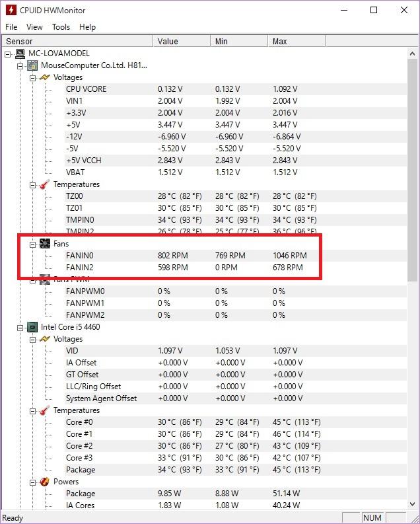
Task: Click the fan icon next to Fans
Action: 45,244
